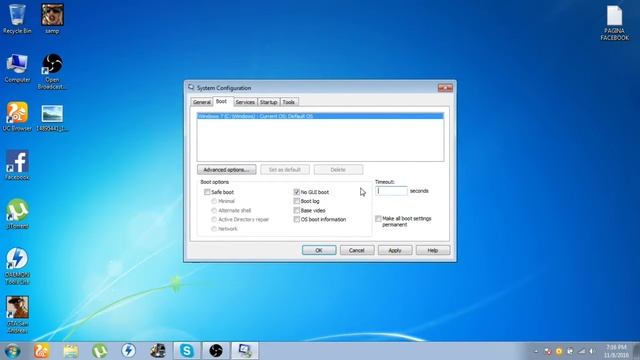Viewport: 640px width, 360px height.
Task: Open PAGINA FACEBOOK file on desktop
Action: [614, 23]
